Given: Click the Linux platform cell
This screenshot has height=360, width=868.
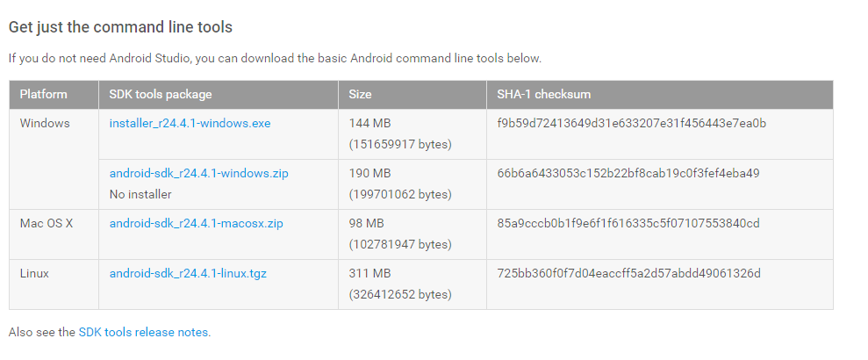Looking at the screenshot, I should click(x=34, y=274).
